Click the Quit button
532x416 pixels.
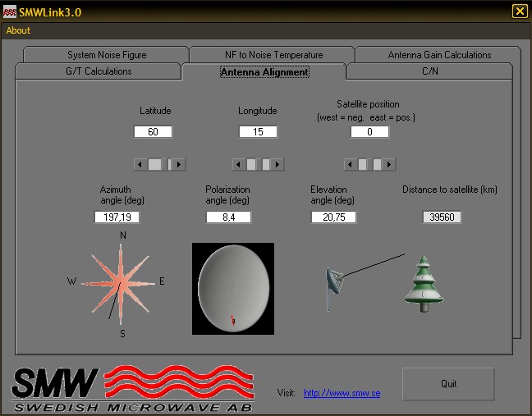(x=448, y=384)
